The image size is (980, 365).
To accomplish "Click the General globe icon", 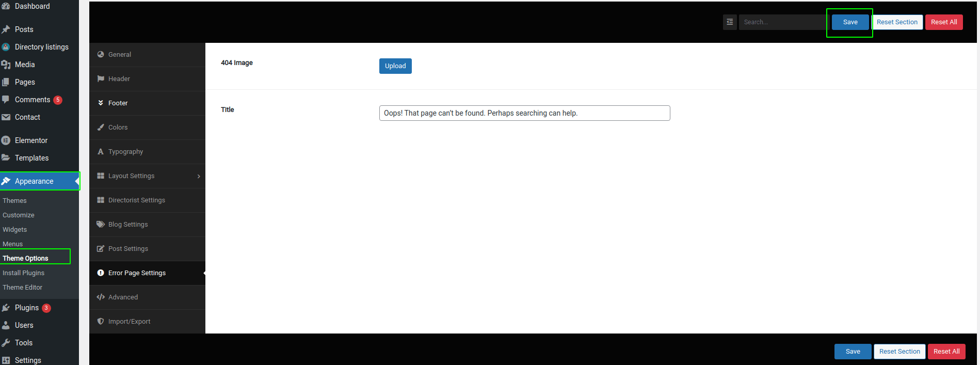I will pyautogui.click(x=101, y=55).
